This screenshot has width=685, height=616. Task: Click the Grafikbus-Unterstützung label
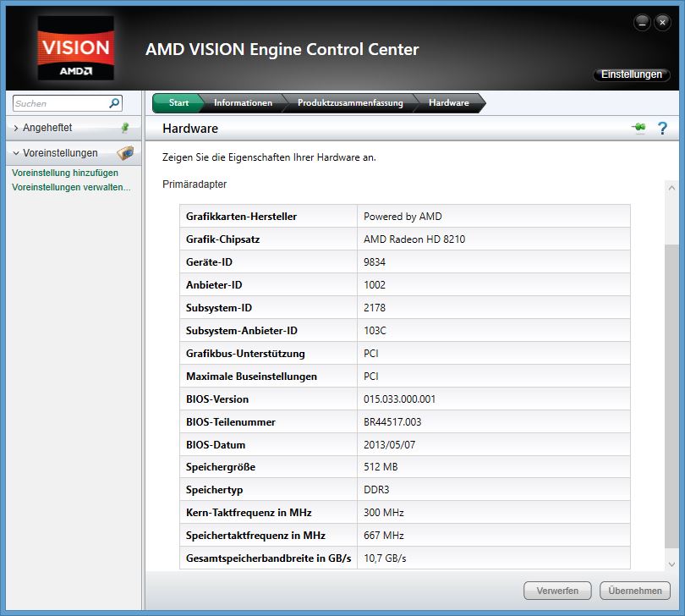245,353
